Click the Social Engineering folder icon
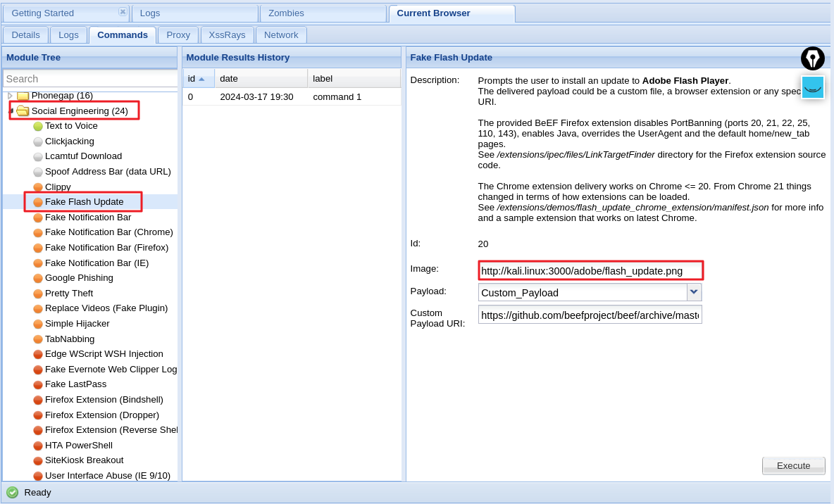 click(23, 111)
